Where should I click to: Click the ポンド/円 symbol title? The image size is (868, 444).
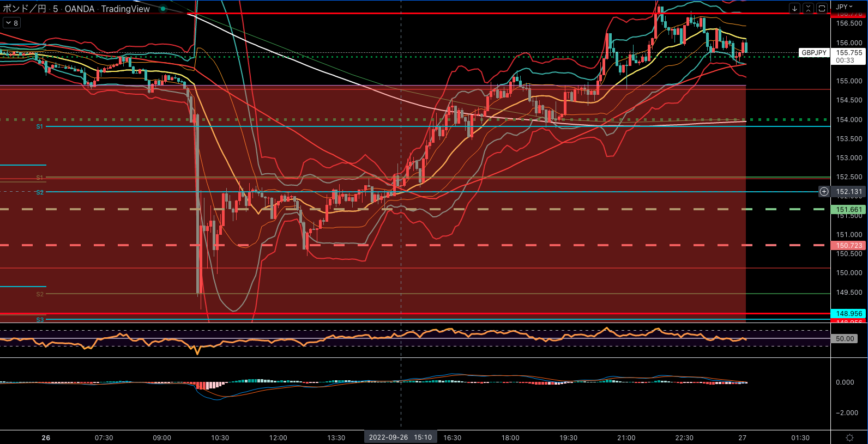pos(25,9)
